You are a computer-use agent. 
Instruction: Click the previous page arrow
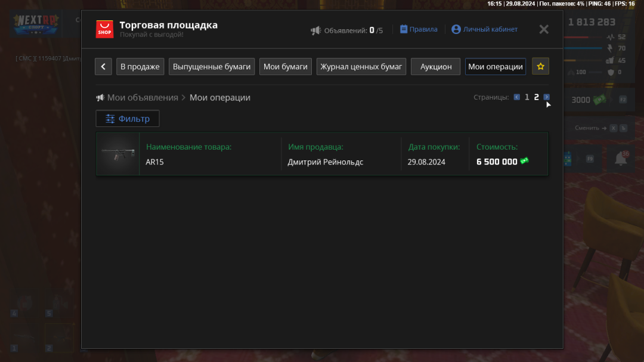(x=516, y=97)
